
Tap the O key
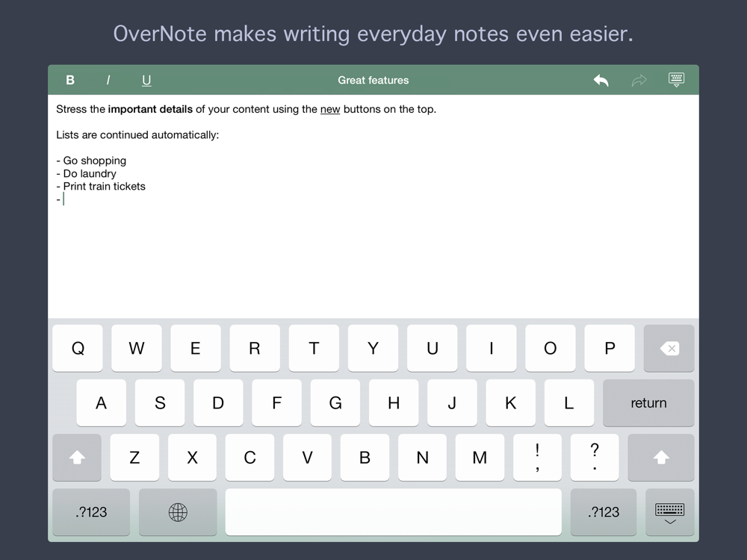click(551, 348)
